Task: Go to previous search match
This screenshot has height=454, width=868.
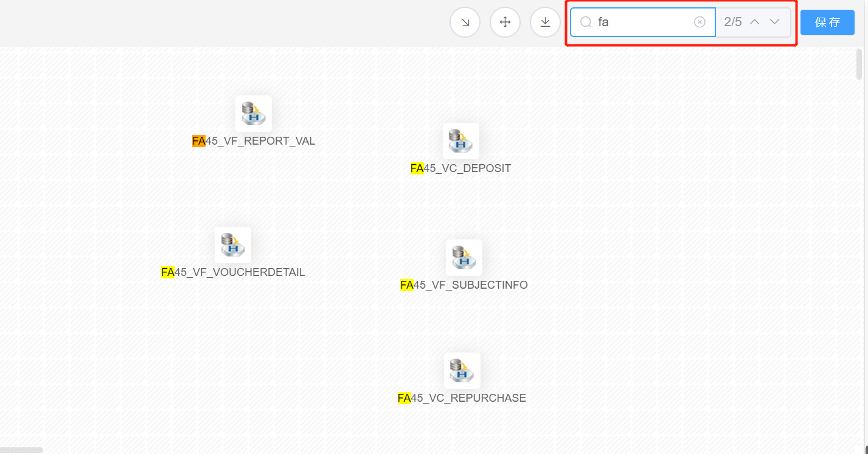Action: tap(755, 22)
